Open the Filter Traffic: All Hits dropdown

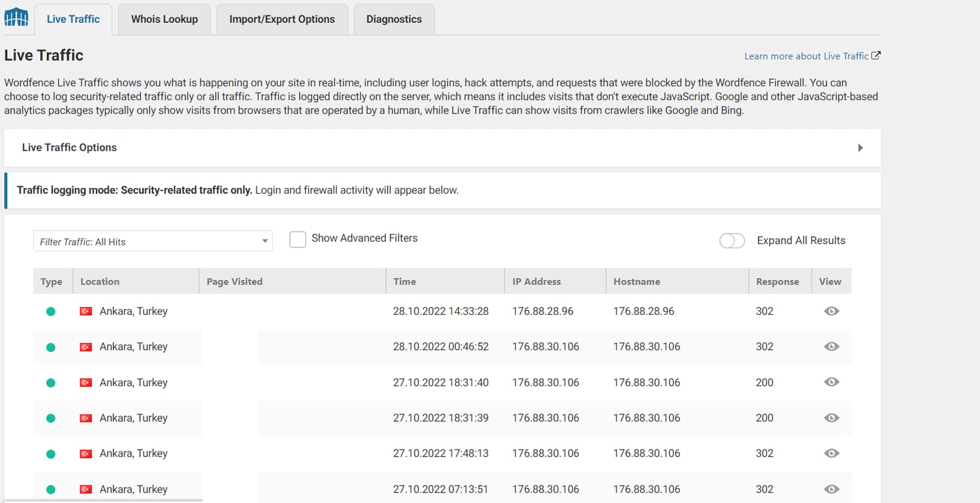(153, 241)
